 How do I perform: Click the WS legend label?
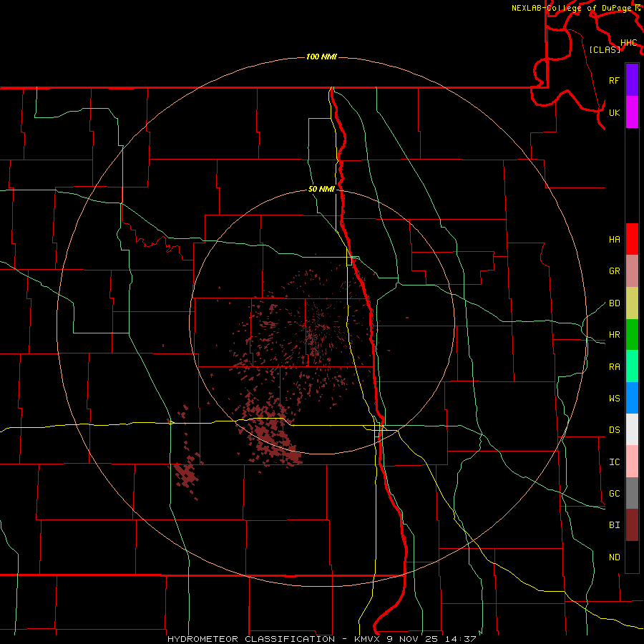(614, 399)
